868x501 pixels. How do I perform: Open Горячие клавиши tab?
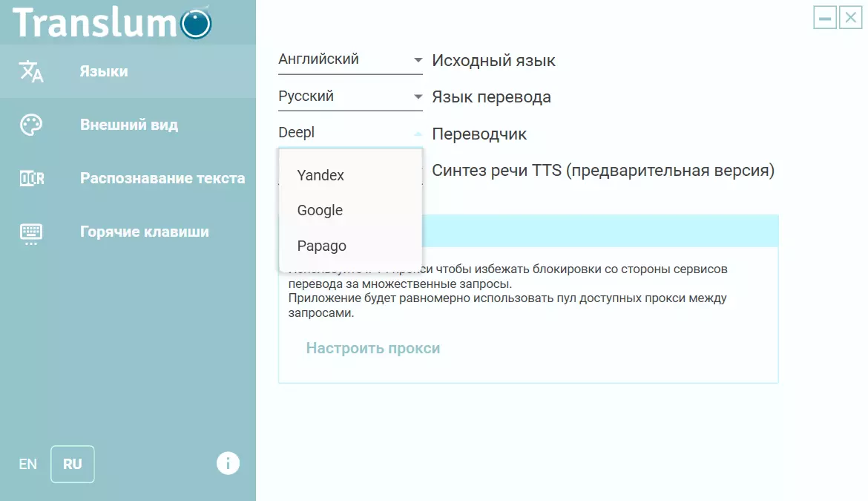pos(128,232)
